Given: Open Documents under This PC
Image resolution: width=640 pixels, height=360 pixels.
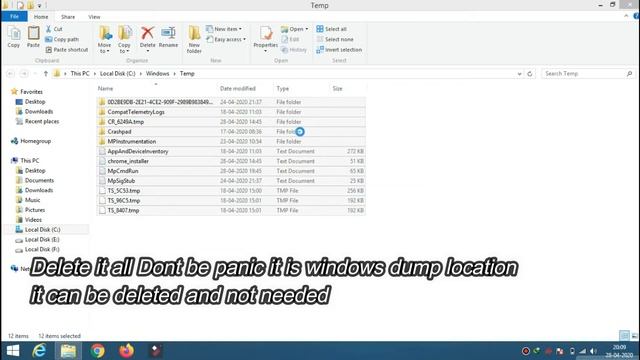Looking at the screenshot, I should (x=39, y=180).
